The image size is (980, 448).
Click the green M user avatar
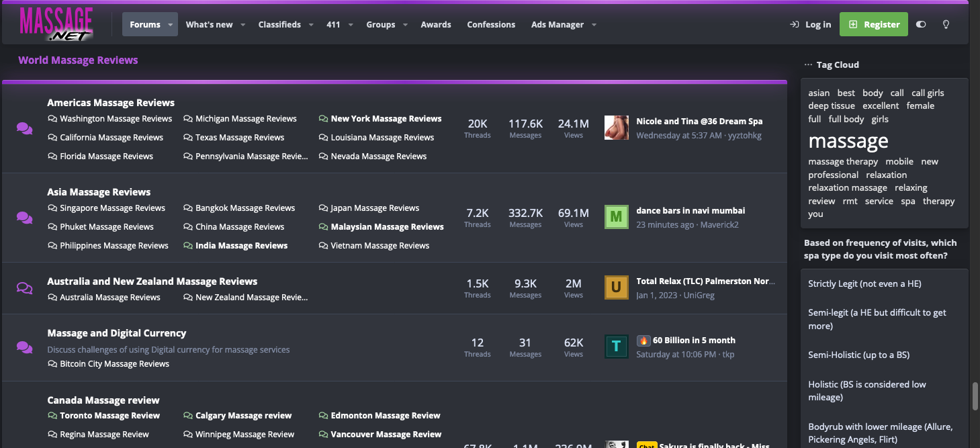(x=616, y=217)
